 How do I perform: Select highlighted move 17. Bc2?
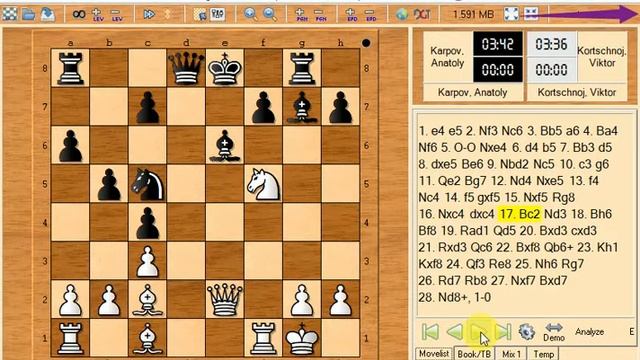pyautogui.click(x=520, y=214)
